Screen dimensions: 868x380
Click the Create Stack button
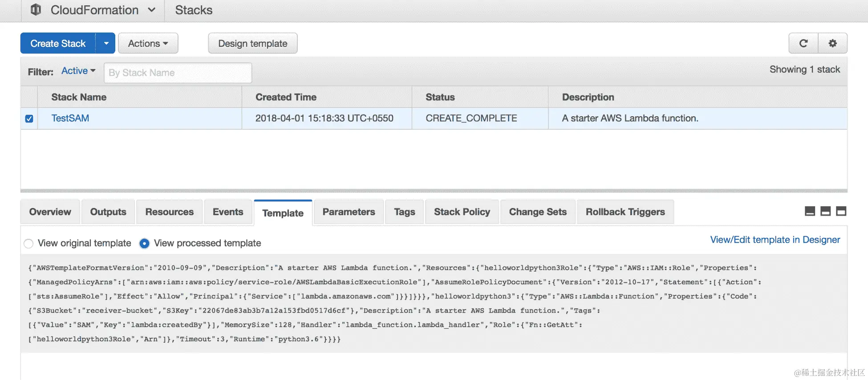point(58,43)
